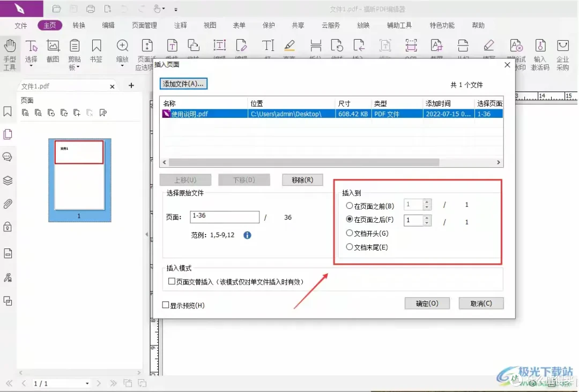This screenshot has height=392, width=579.
Task: Click the enlarge page thumbnails icon
Action: click(x=26, y=113)
